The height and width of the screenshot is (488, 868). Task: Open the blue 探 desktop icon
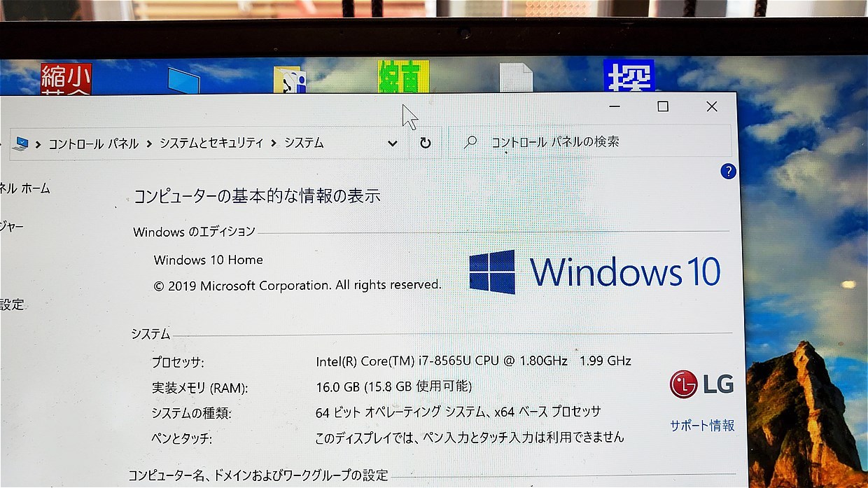(x=629, y=76)
